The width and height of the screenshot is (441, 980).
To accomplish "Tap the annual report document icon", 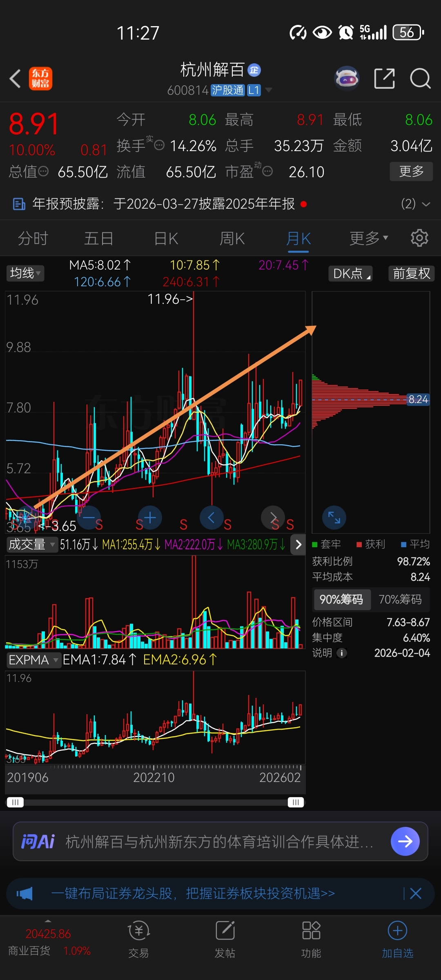I will pos(19,203).
